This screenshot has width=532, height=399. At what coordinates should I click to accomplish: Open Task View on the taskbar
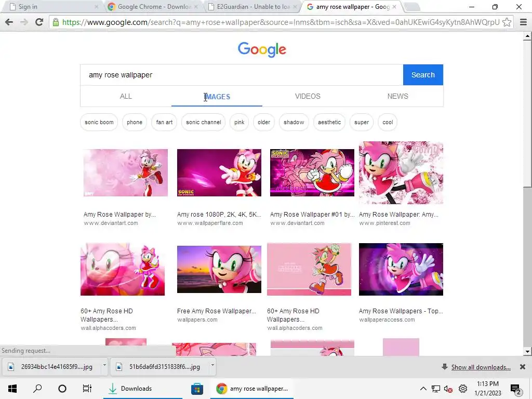point(87,389)
